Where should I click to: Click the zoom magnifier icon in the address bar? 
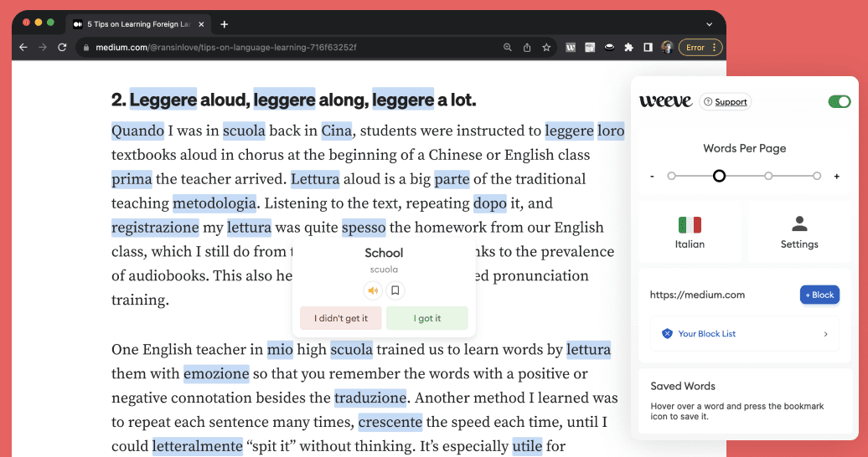point(508,48)
